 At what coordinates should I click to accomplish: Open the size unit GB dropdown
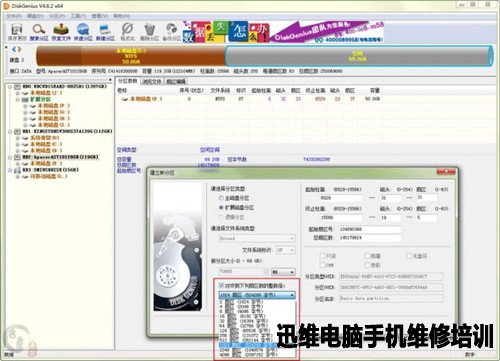[283, 272]
